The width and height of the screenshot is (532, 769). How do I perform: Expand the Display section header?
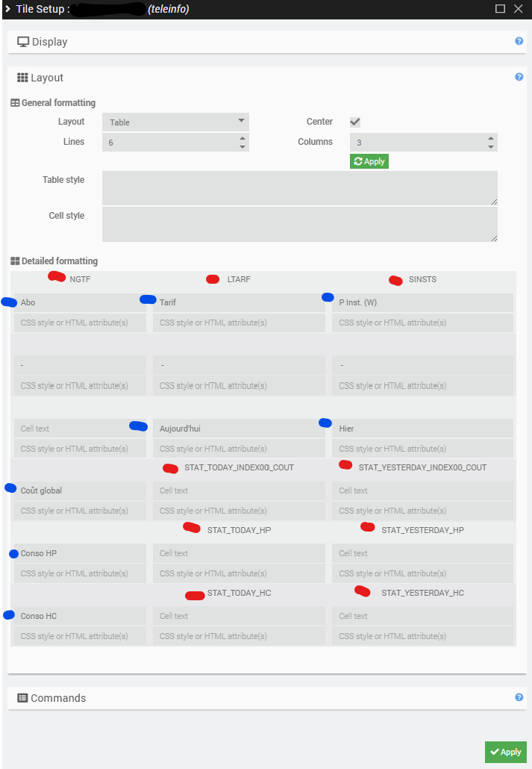coord(266,42)
